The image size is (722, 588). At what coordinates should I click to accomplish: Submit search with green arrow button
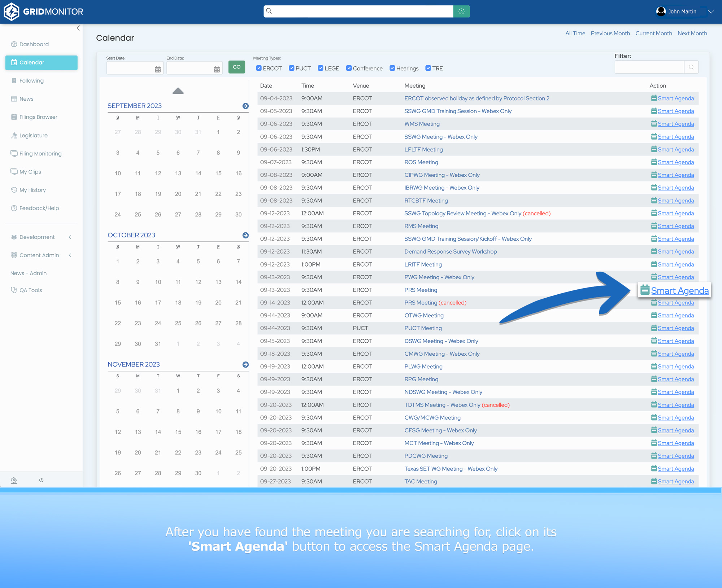tap(461, 12)
